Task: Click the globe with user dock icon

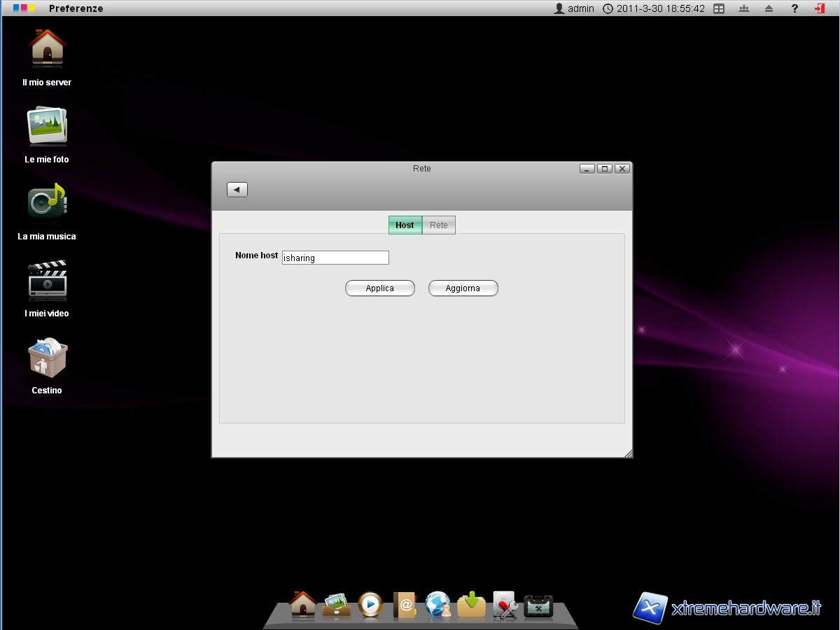Action: (x=438, y=605)
